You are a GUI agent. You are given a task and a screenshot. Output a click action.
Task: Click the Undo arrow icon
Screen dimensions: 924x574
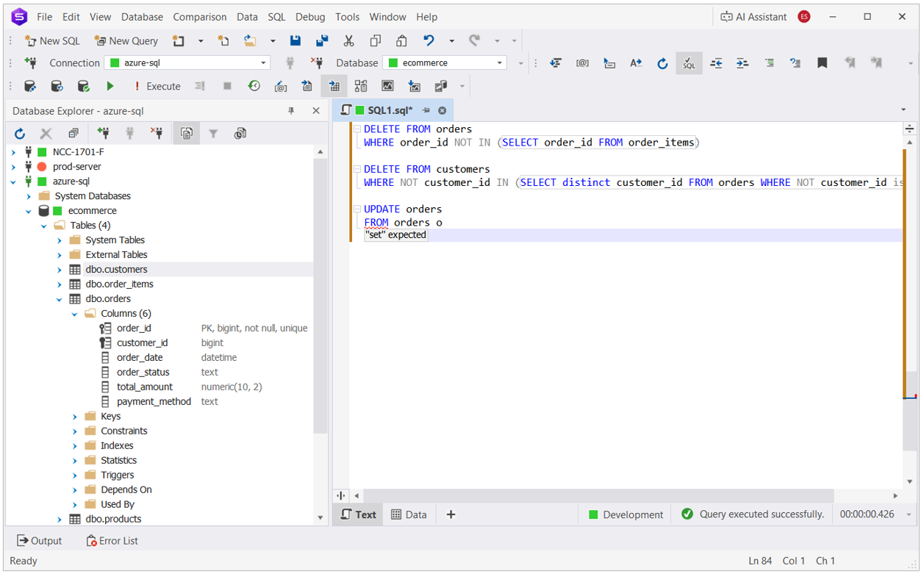[429, 41]
